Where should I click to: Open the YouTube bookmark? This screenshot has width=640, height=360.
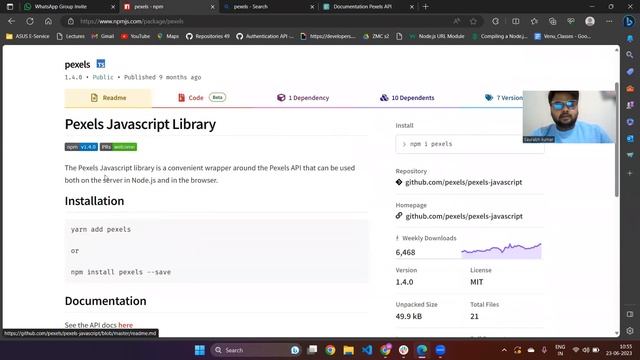tap(136, 36)
